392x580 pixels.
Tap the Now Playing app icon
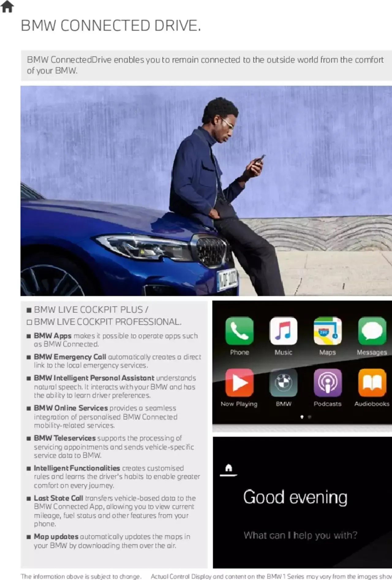coord(239,383)
